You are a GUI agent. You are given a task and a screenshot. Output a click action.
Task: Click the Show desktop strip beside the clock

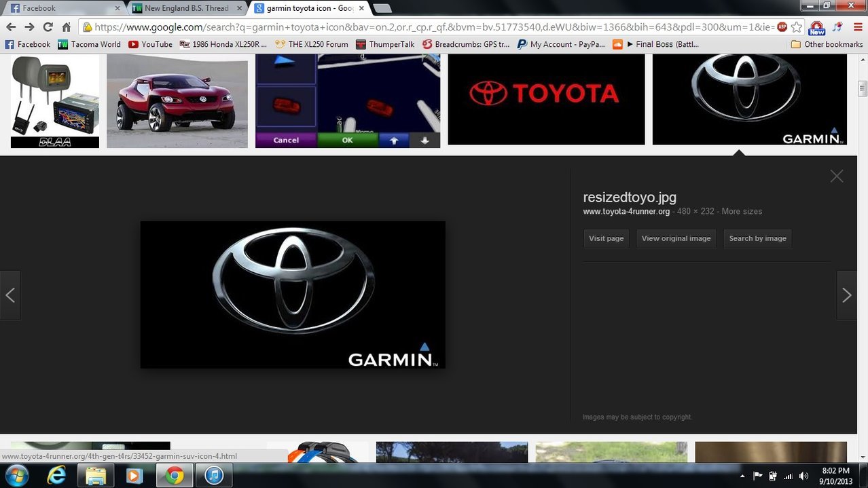tap(863, 476)
